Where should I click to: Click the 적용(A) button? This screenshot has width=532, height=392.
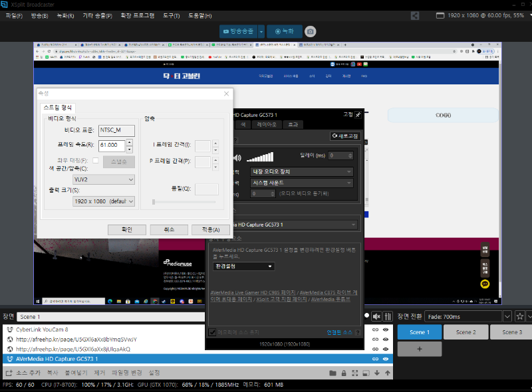pos(211,230)
